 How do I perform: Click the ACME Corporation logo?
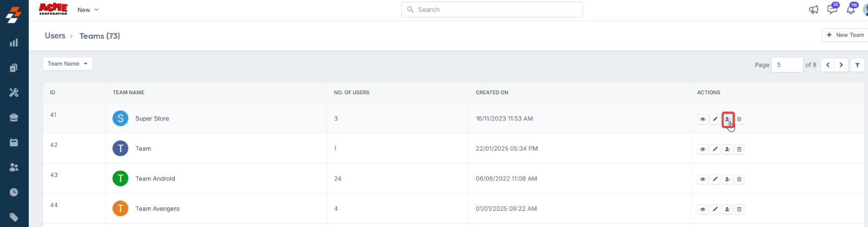click(x=53, y=9)
